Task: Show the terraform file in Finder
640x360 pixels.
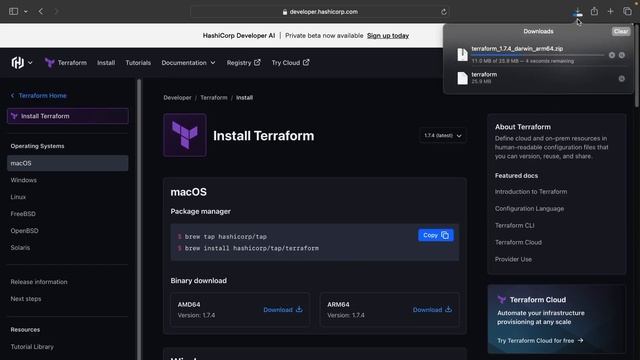Action: 622,79
